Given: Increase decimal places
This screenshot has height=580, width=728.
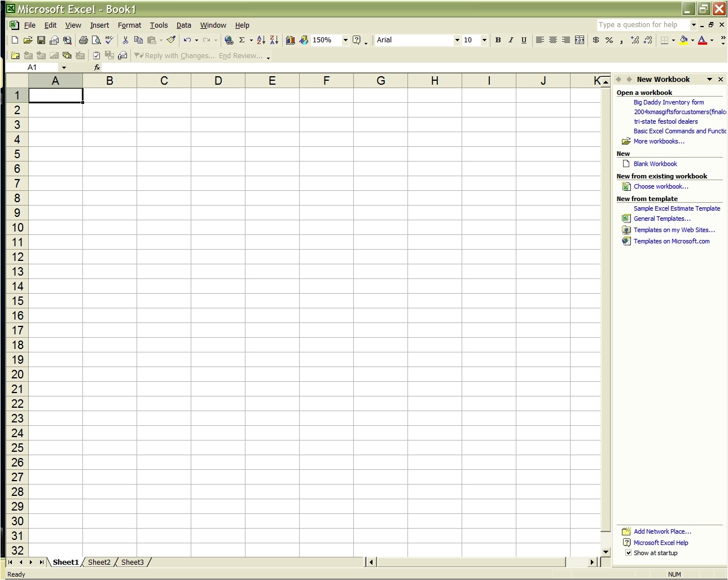Looking at the screenshot, I should [x=635, y=40].
